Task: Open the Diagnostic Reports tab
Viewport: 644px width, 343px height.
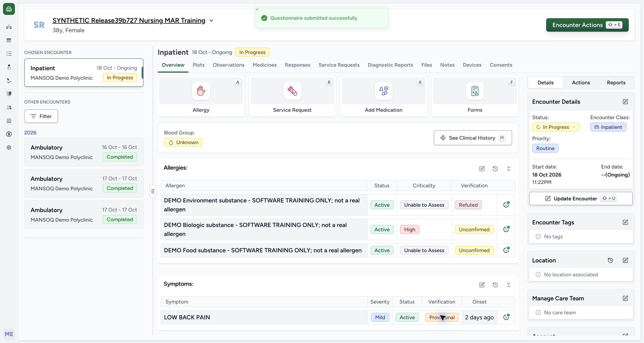Action: click(390, 65)
